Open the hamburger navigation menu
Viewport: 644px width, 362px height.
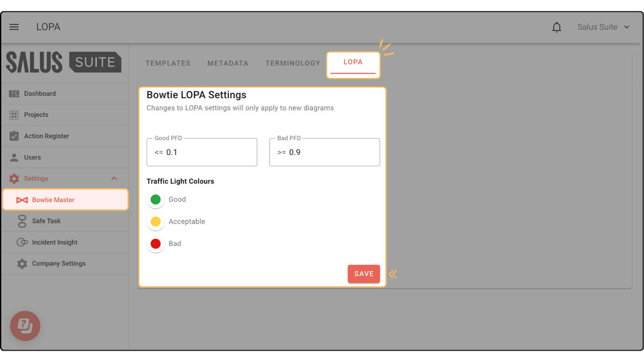point(14,27)
